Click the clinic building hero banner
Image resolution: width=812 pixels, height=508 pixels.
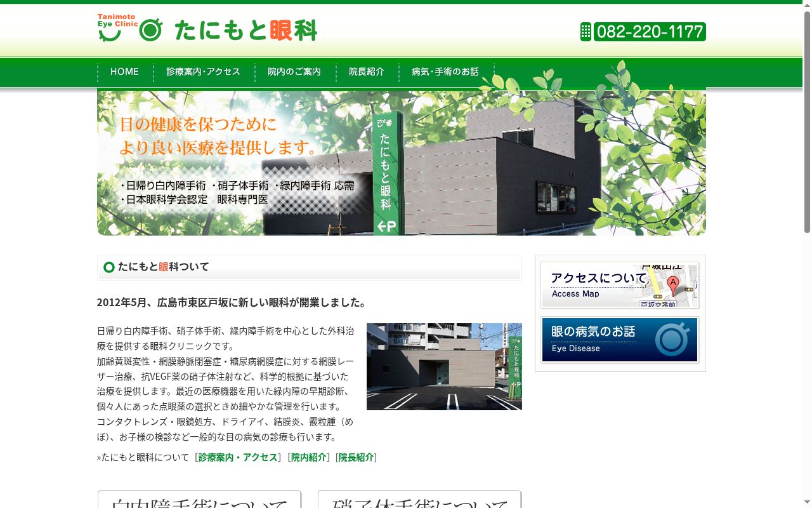coord(401,163)
